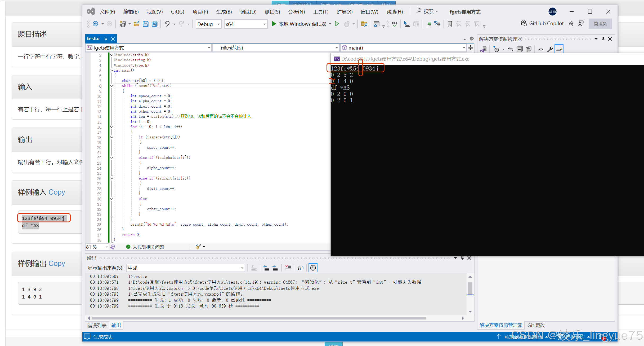The width and height of the screenshot is (644, 346).
Task: Switch to the 错误列表 tab
Action: tap(97, 325)
